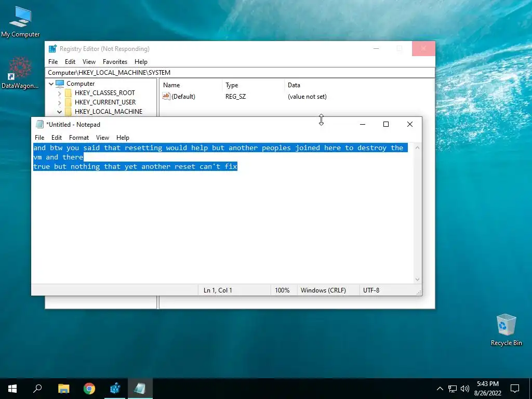532x399 pixels.
Task: Open the Recycle Bin desktop icon
Action: [x=506, y=329]
